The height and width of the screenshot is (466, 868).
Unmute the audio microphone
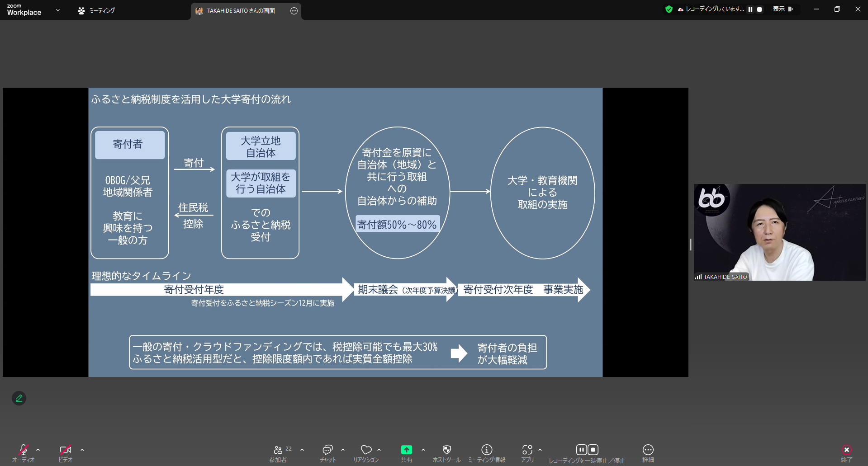[23, 453]
